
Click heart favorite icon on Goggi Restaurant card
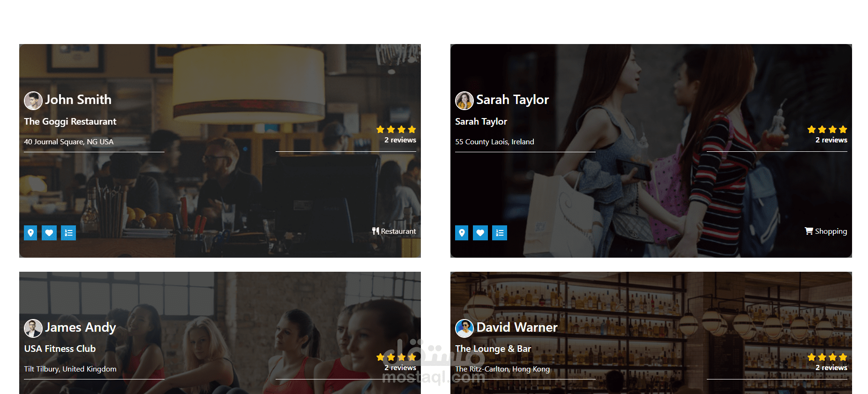(x=49, y=233)
